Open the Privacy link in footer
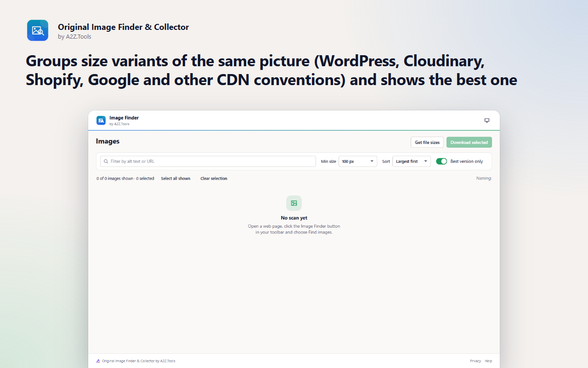The height and width of the screenshot is (368, 588). (x=475, y=361)
